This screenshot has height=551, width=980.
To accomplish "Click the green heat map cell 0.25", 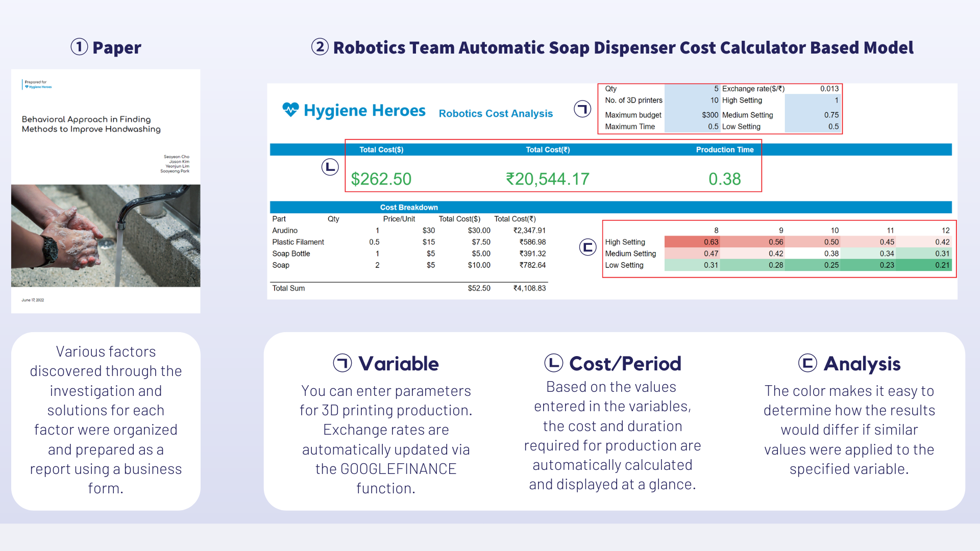I will [x=812, y=265].
